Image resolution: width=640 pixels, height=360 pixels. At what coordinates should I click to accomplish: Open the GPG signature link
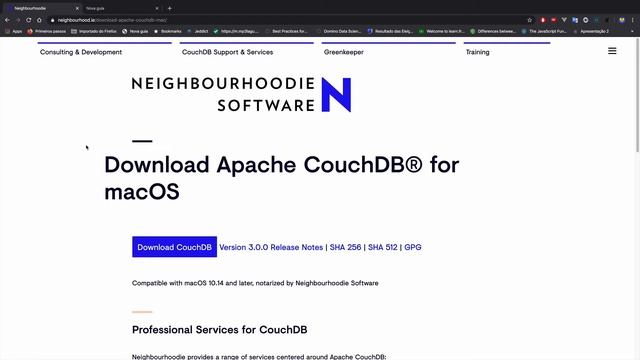pyautogui.click(x=413, y=247)
